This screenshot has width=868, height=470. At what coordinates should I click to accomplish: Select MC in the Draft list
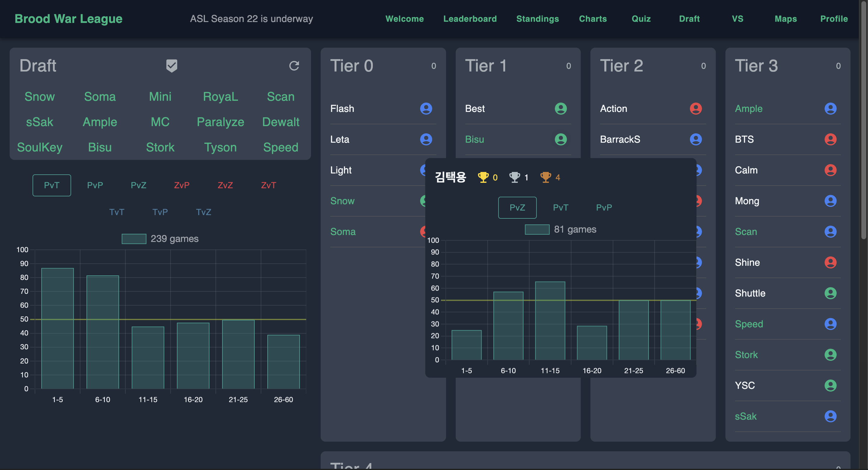click(160, 122)
